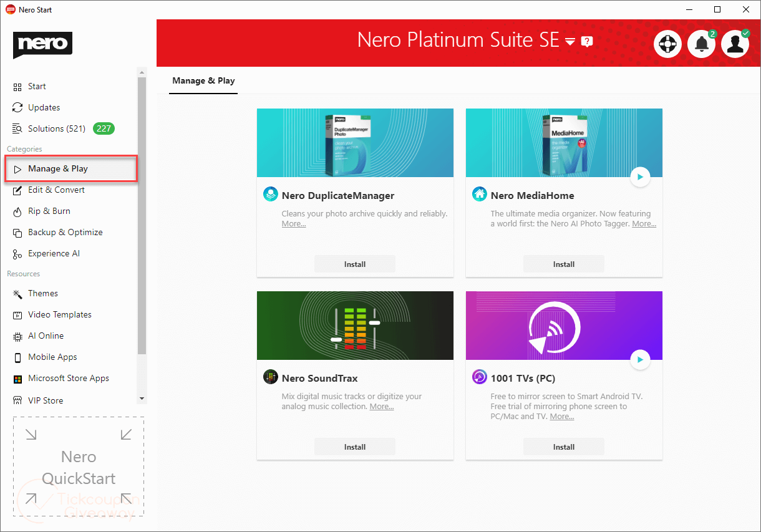Screen dimensions: 761x532
Task: Open the notifications bell icon
Action: click(701, 44)
